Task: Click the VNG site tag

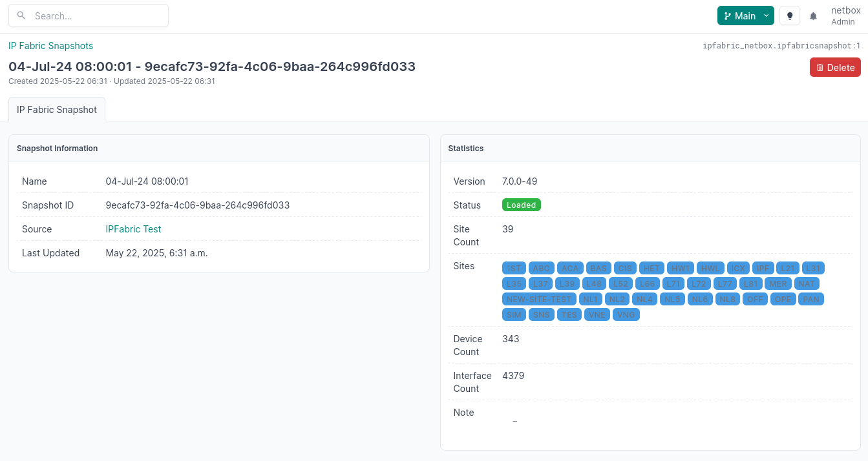Action: click(x=626, y=315)
